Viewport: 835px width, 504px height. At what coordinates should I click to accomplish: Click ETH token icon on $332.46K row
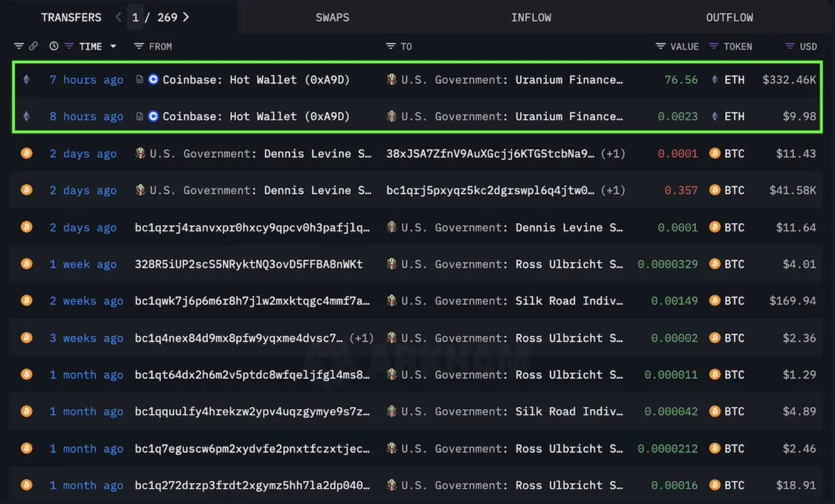pyautogui.click(x=715, y=80)
